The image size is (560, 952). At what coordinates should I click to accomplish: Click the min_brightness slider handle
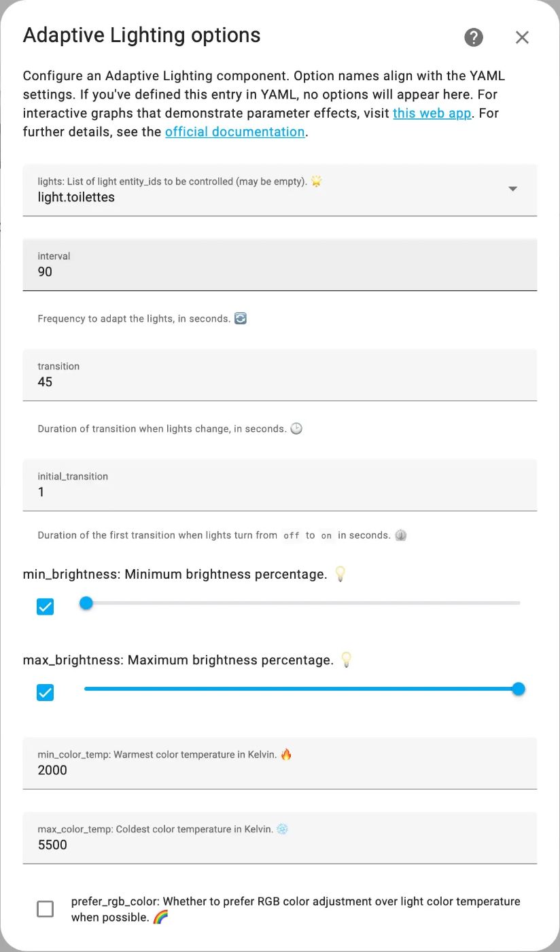click(x=86, y=603)
